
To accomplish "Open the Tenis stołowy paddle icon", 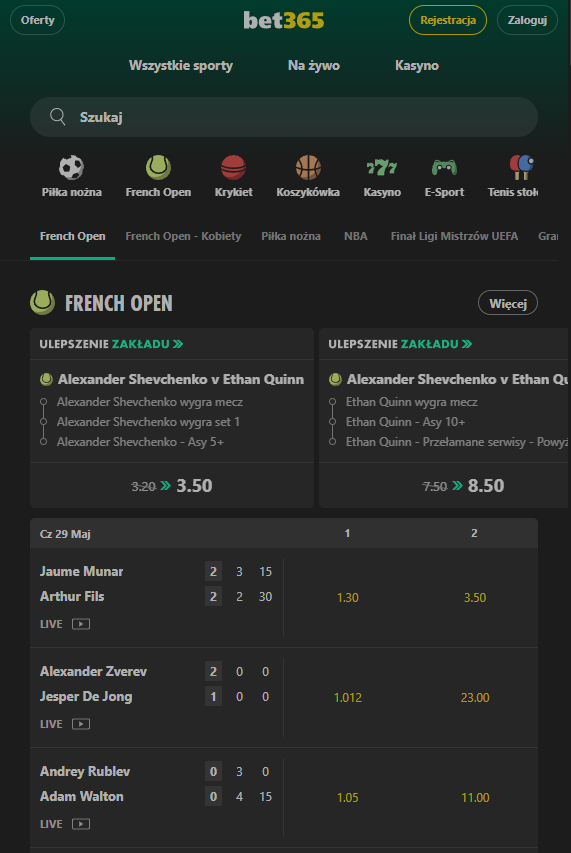I will tap(522, 167).
